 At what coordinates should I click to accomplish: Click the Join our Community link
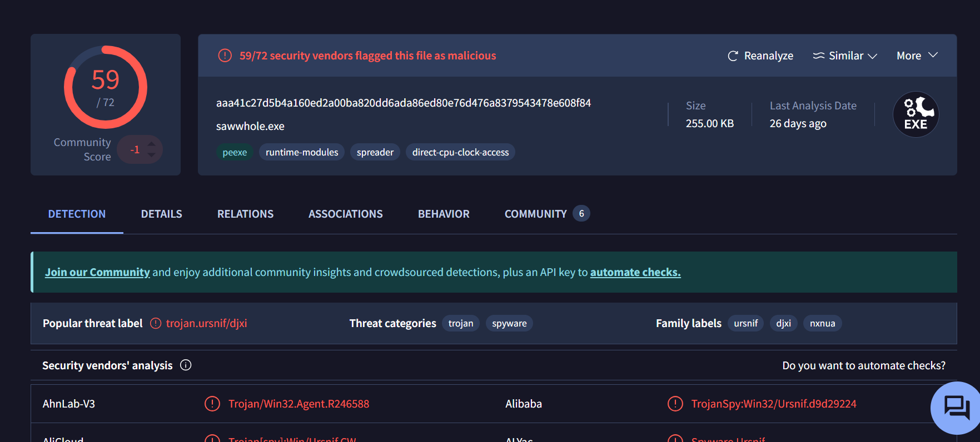(x=97, y=272)
